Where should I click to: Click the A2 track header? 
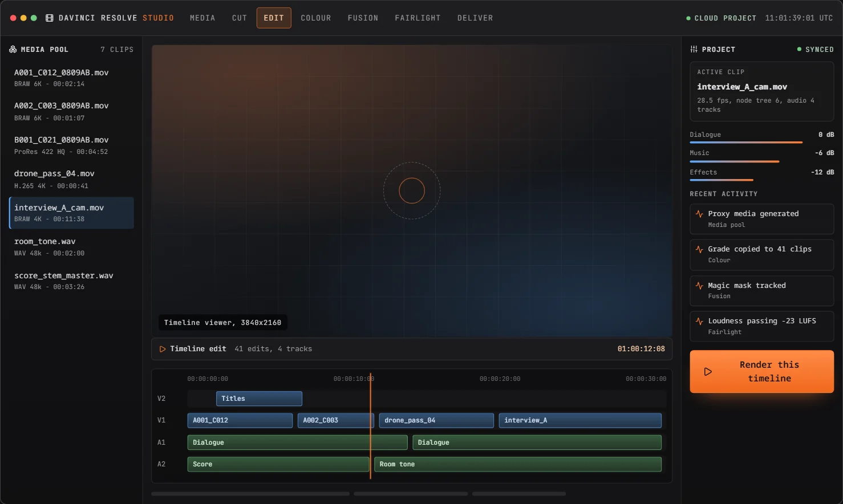click(161, 464)
